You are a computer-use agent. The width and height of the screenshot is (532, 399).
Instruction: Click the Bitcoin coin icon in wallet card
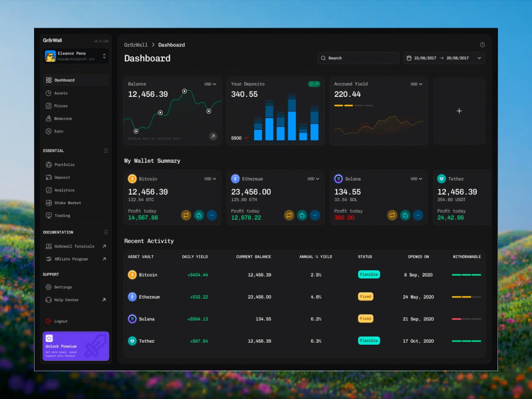132,179
